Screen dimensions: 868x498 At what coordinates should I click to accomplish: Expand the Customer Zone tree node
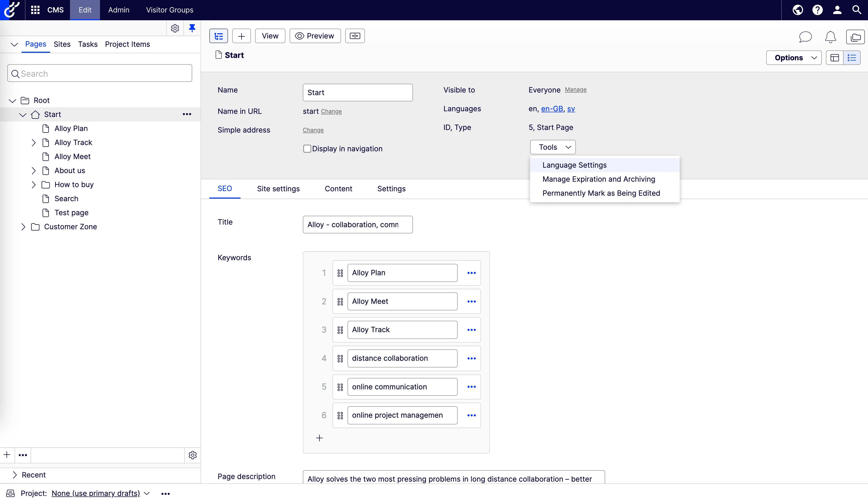23,227
